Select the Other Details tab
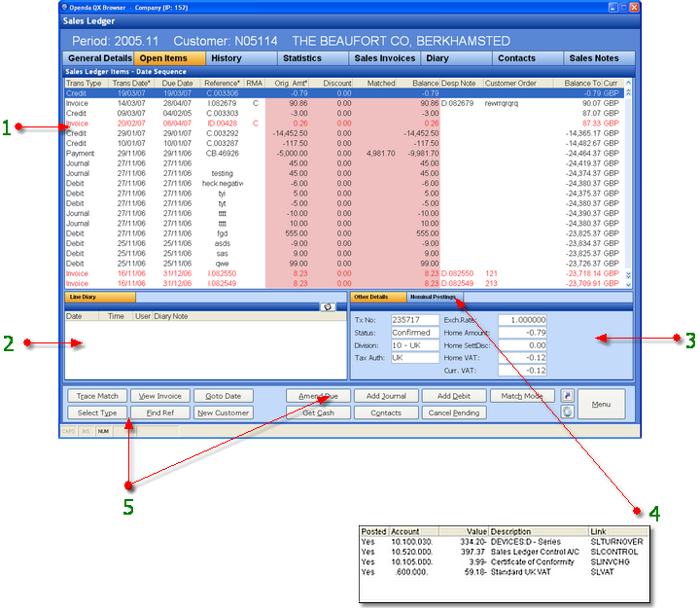Viewport: 700px width, 610px height. coord(378,297)
